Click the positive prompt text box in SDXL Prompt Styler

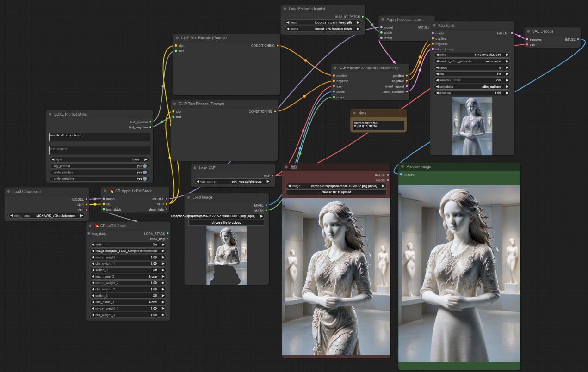(100, 137)
